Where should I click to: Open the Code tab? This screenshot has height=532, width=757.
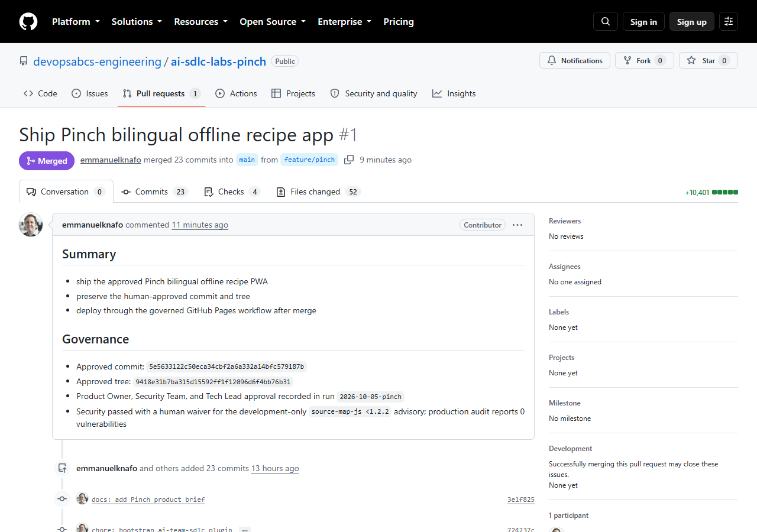click(40, 93)
